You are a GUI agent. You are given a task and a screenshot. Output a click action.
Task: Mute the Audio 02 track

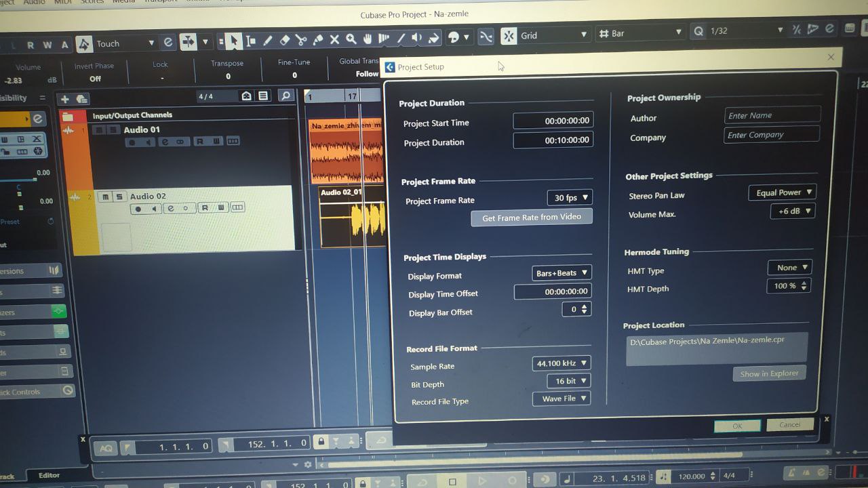pos(104,197)
